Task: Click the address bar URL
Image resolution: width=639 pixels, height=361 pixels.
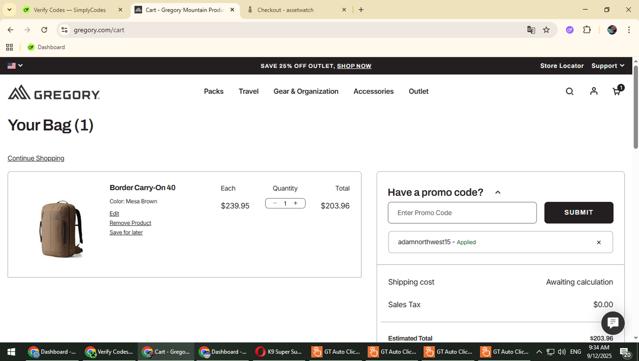Action: (99, 30)
